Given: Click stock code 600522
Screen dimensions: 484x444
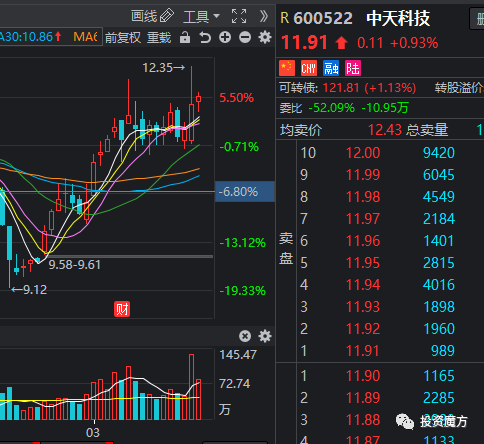Looking at the screenshot, I should [x=323, y=18].
